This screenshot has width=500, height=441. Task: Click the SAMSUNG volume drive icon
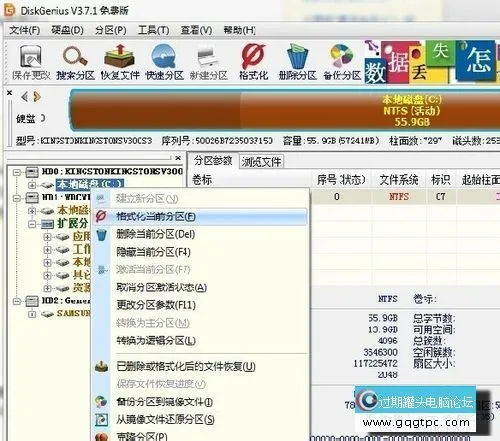(47, 314)
